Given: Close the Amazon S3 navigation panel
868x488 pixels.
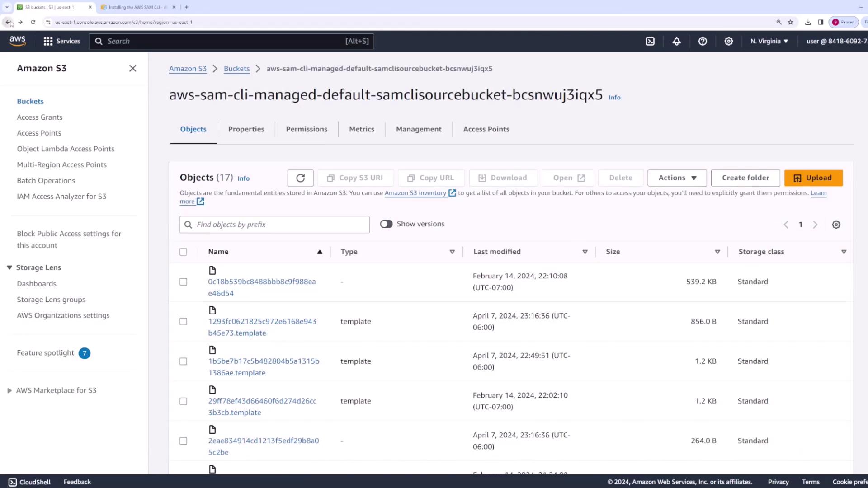Looking at the screenshot, I should 132,68.
